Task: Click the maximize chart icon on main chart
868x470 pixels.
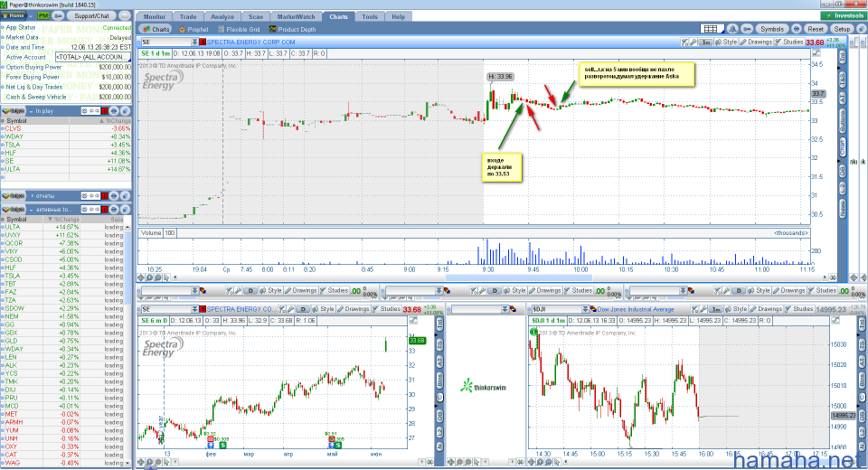Action: (x=816, y=53)
